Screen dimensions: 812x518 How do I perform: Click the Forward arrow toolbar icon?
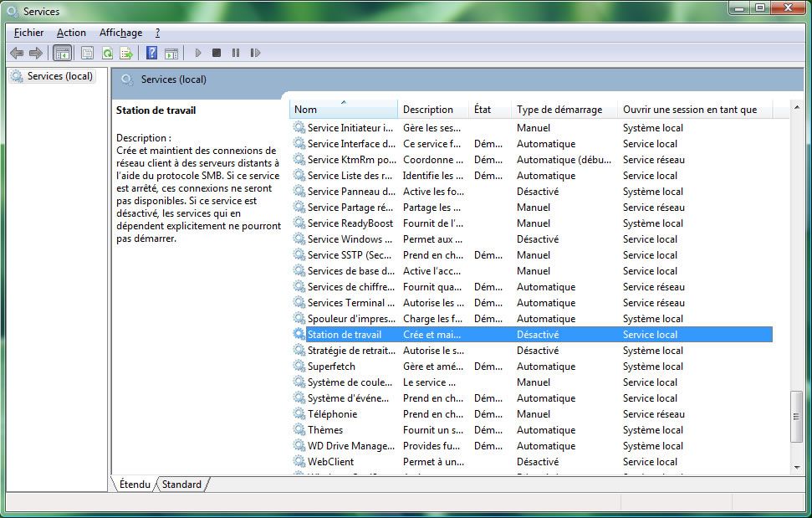36,53
